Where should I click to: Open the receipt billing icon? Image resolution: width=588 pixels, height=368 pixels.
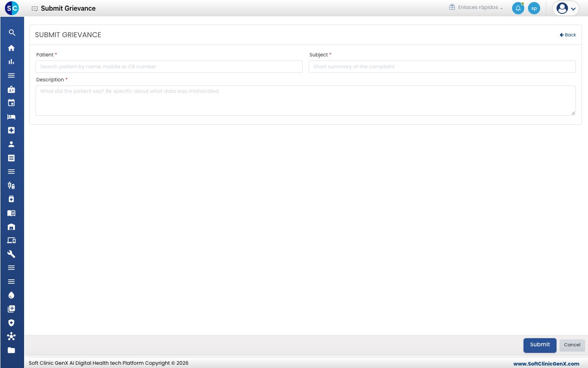tap(11, 158)
